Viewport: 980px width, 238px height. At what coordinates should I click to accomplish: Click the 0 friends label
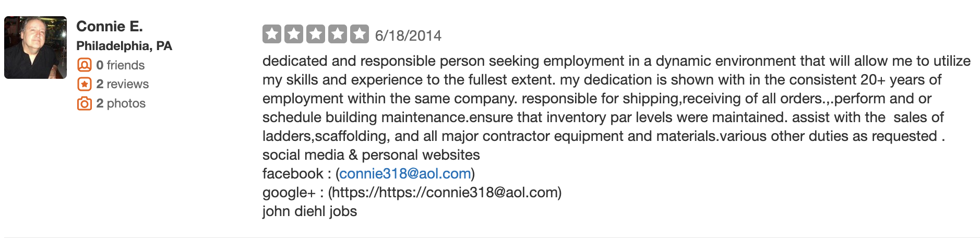[x=121, y=65]
